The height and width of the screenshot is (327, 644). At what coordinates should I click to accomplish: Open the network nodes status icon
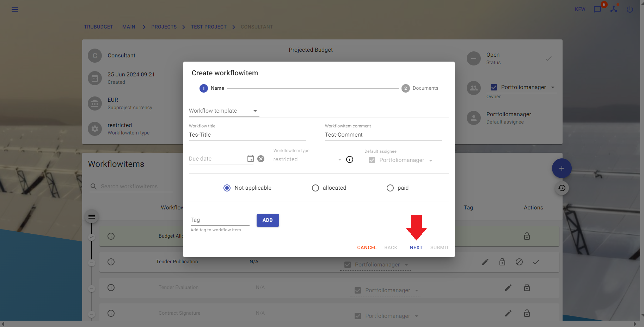click(614, 9)
